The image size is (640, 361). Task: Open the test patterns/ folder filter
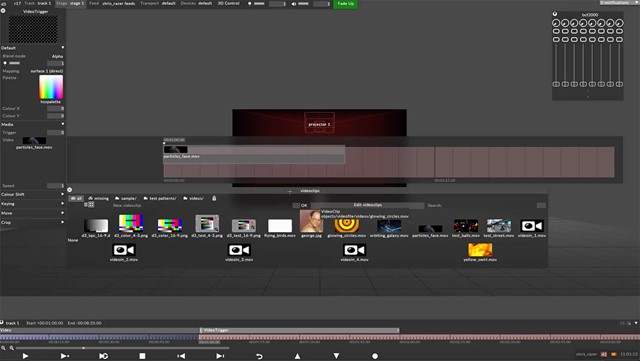pos(160,198)
